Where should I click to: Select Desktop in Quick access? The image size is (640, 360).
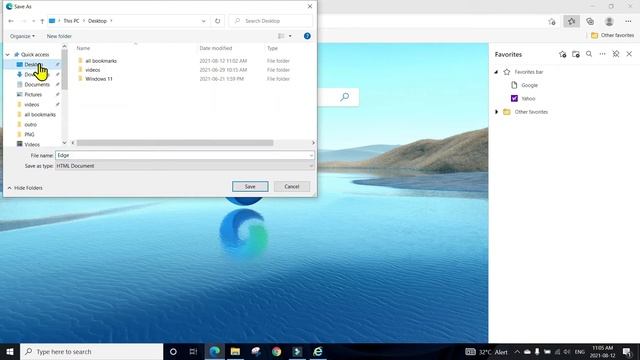pos(32,64)
